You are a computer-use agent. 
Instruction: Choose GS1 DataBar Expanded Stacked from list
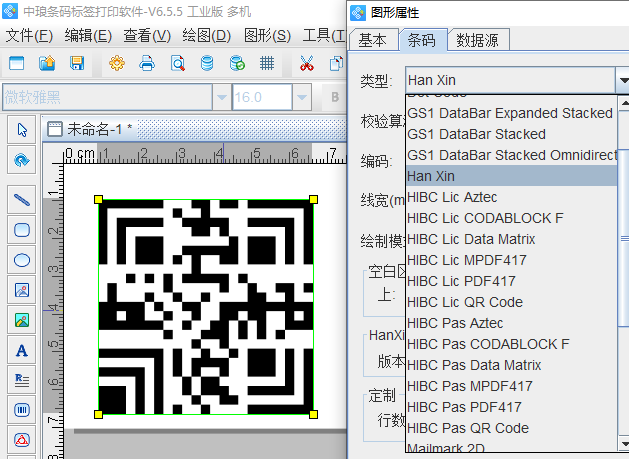tap(511, 113)
